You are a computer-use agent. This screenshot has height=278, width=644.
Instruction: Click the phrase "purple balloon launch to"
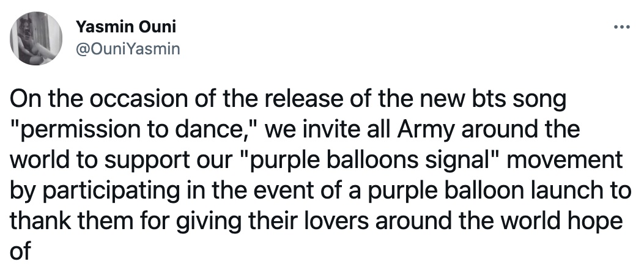(499, 191)
